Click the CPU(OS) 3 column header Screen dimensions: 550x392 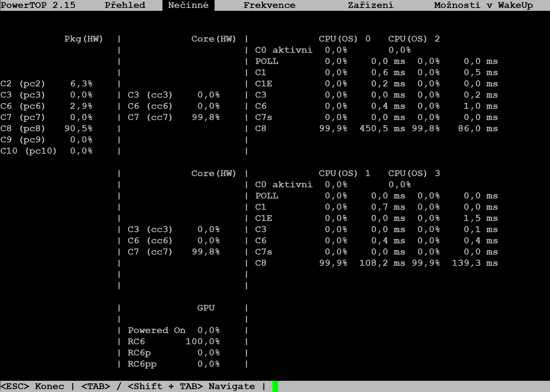coord(414,174)
